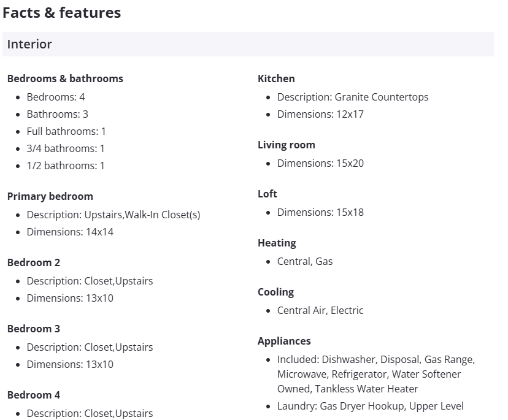Click the Dimensions: 14x14 line
Screen dimensions: 508x420
[70, 232]
